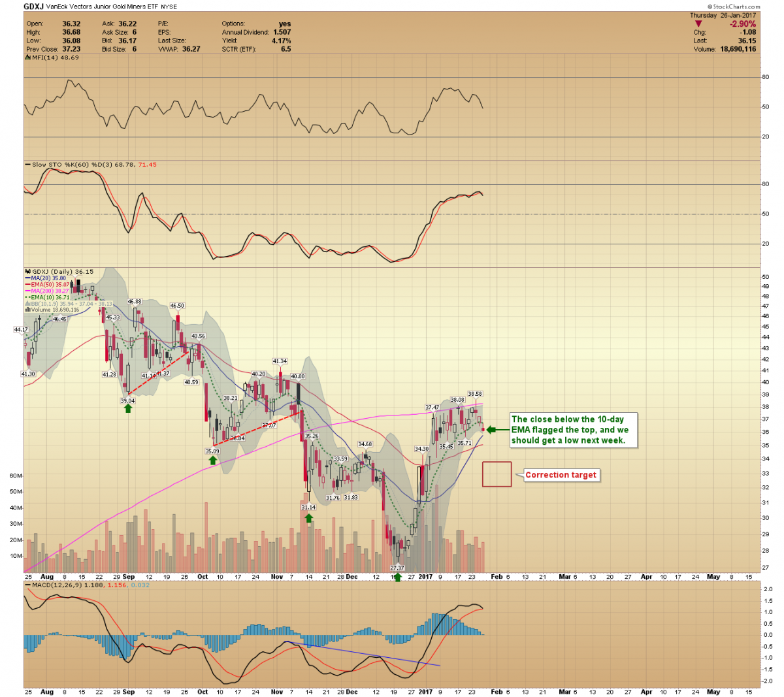The image size is (784, 697).
Task: Click the green arrow under the 27.37 low
Action: [x=397, y=577]
